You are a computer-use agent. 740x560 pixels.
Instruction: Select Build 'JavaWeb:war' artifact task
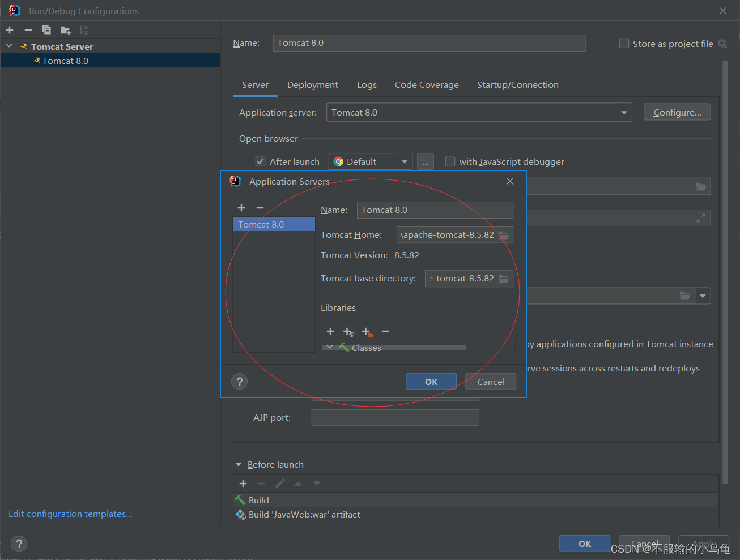coord(476,514)
